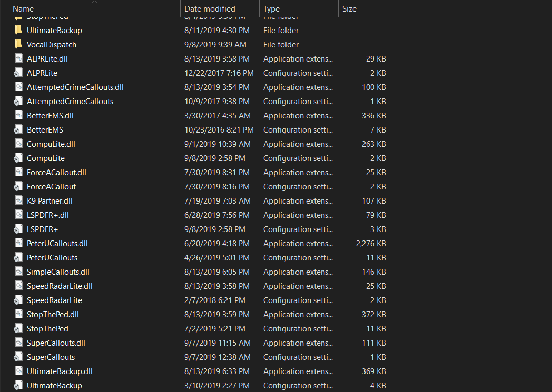Click the date 6/28/2019 7:56 PM
Screen dimensions: 552x392
217,215
